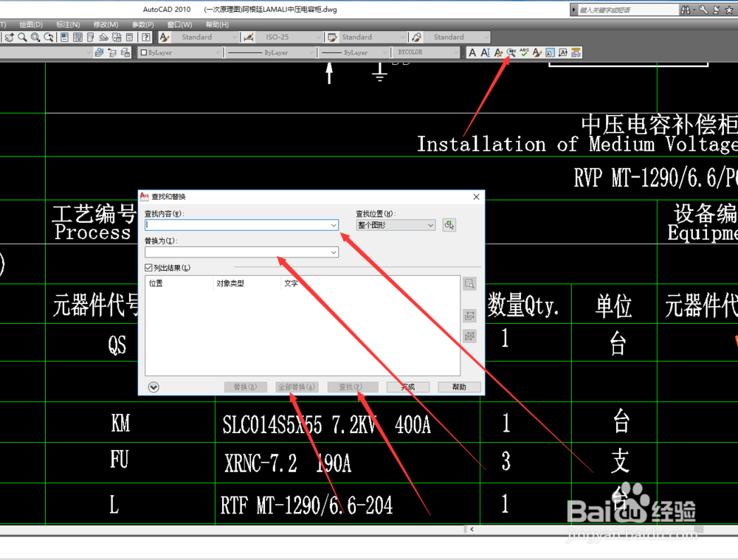Click the Convert distance between spaces icon

(576, 52)
